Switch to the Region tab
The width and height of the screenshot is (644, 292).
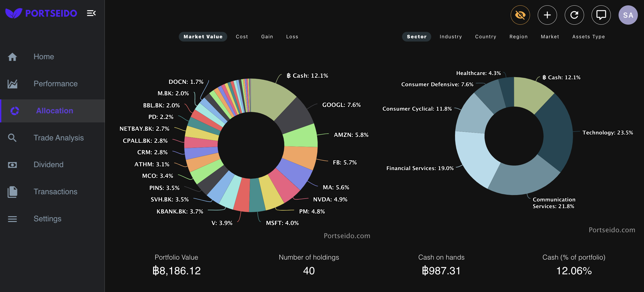pos(518,37)
